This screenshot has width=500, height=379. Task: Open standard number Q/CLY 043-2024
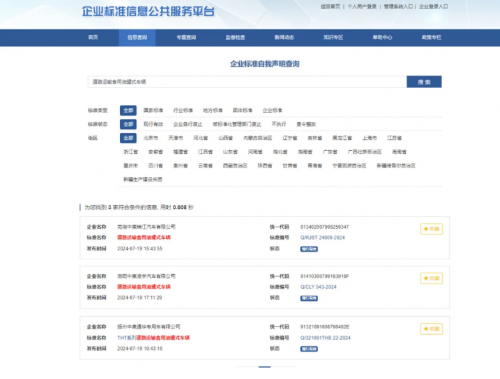click(318, 287)
